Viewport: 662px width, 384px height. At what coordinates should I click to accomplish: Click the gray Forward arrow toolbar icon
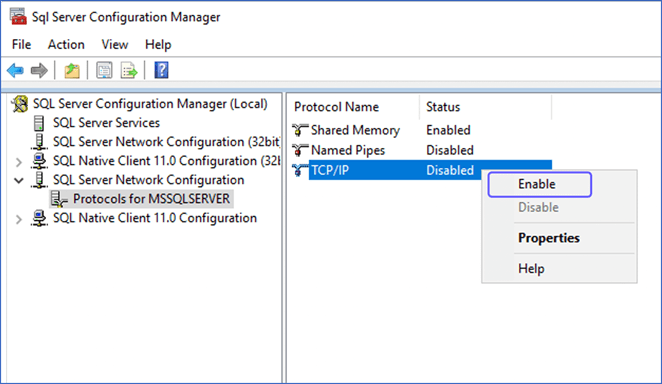pos(39,70)
